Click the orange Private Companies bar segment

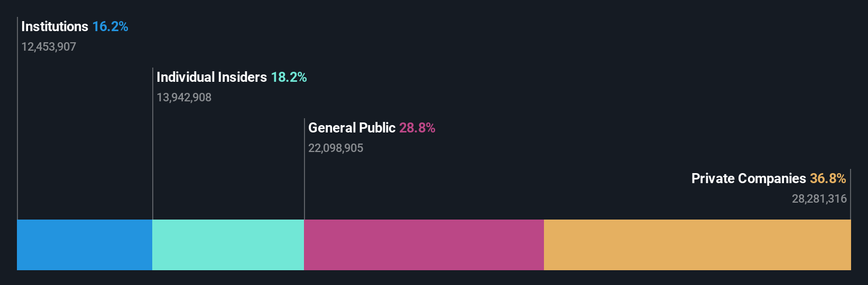point(697,245)
